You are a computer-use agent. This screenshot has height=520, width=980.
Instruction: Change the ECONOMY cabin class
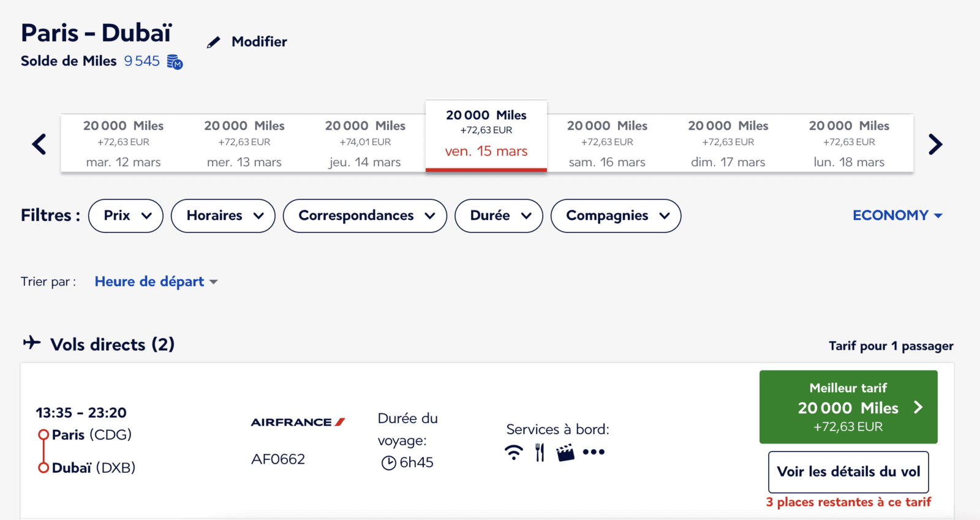pos(897,216)
